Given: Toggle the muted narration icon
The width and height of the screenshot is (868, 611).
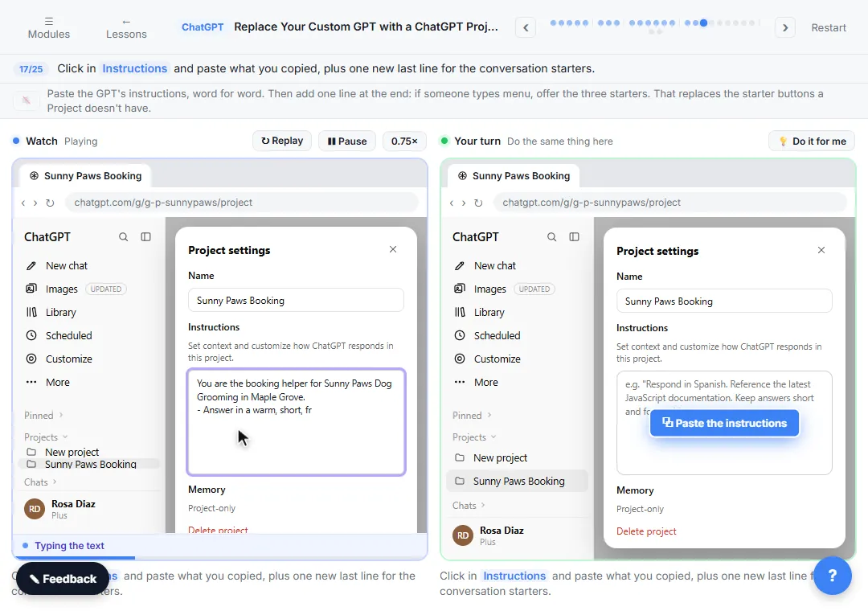Looking at the screenshot, I should (26, 100).
